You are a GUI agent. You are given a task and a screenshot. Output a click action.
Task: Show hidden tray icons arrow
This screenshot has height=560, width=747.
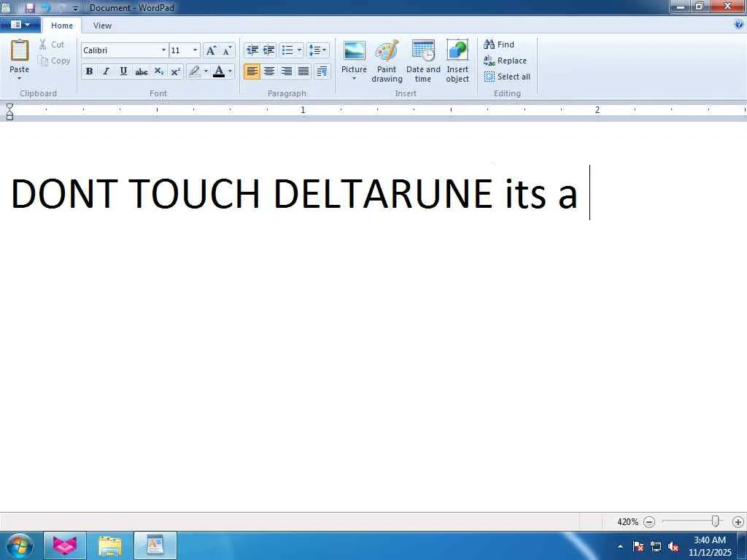[620, 546]
